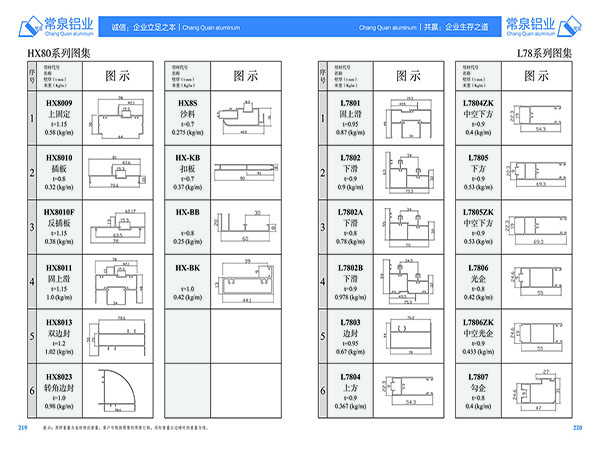The image size is (600, 450).
Task: Select the L7804 profile code
Action: [351, 377]
